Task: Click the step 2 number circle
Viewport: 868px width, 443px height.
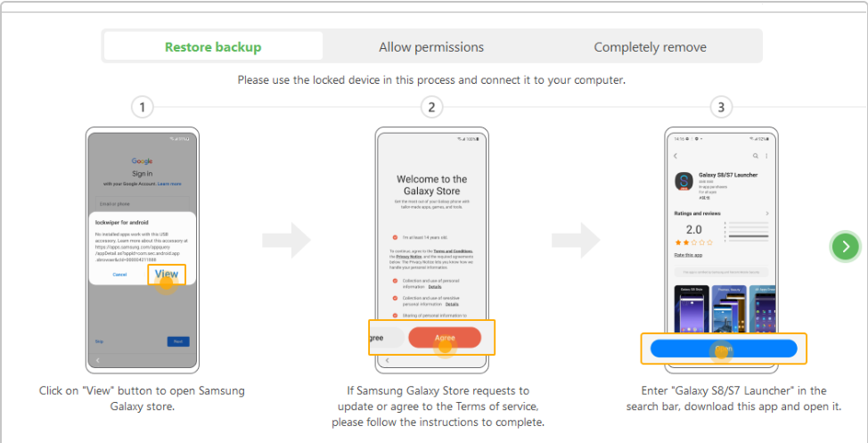Action: pyautogui.click(x=431, y=108)
